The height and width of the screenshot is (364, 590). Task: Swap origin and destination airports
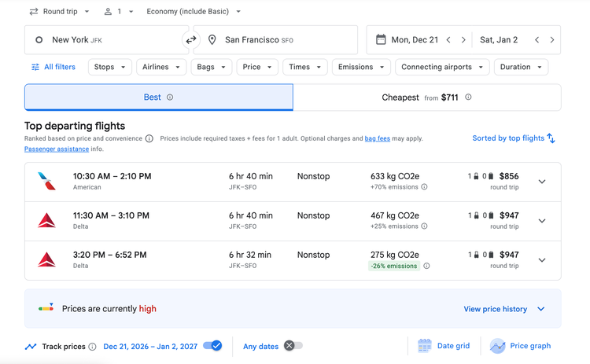[x=191, y=39]
